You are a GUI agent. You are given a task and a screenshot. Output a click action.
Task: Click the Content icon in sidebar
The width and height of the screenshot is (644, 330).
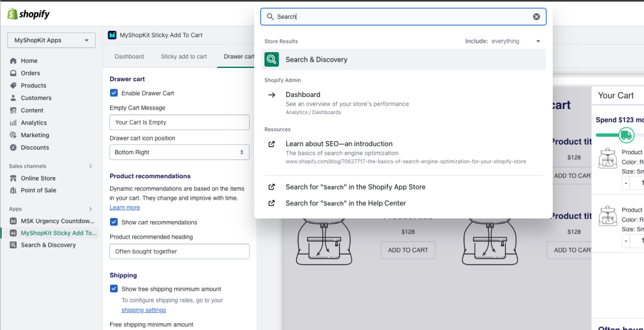(x=13, y=110)
